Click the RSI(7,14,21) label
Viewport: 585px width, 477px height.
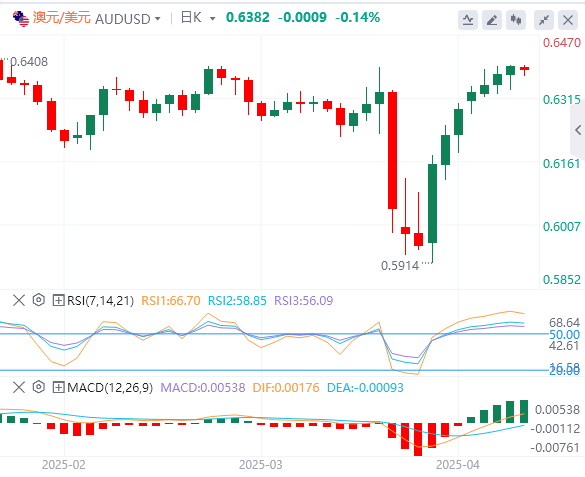(x=100, y=301)
